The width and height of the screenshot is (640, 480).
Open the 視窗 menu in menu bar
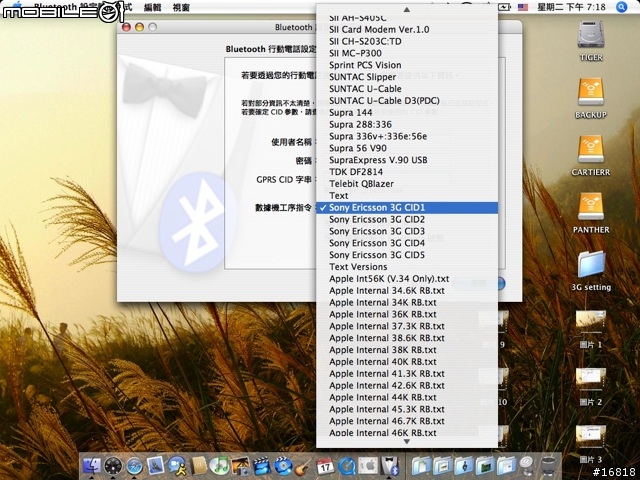[x=181, y=7]
